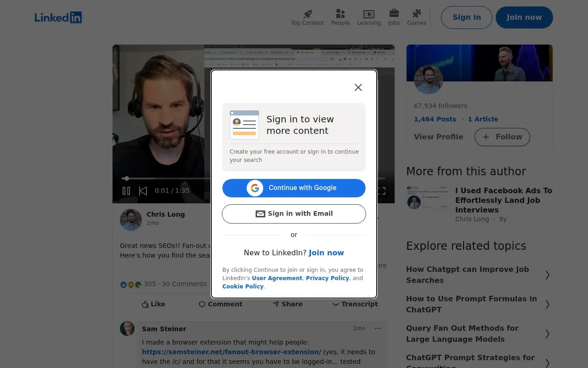
Task: Open Sam Steiner commenter name
Action: (164, 329)
